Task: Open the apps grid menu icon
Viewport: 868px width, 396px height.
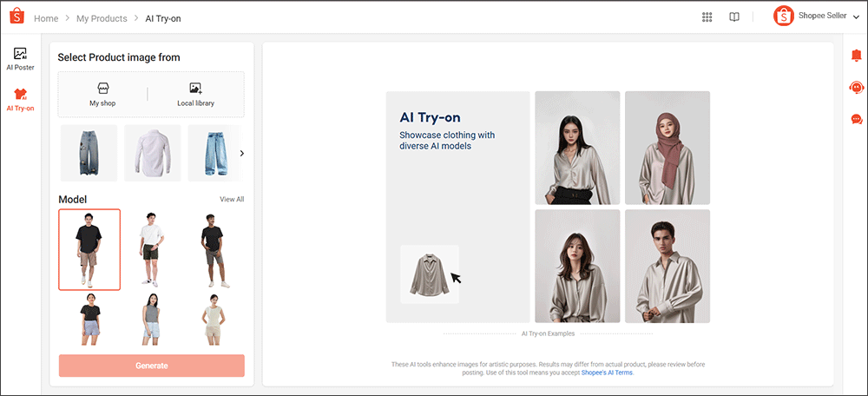Action: coord(707,17)
